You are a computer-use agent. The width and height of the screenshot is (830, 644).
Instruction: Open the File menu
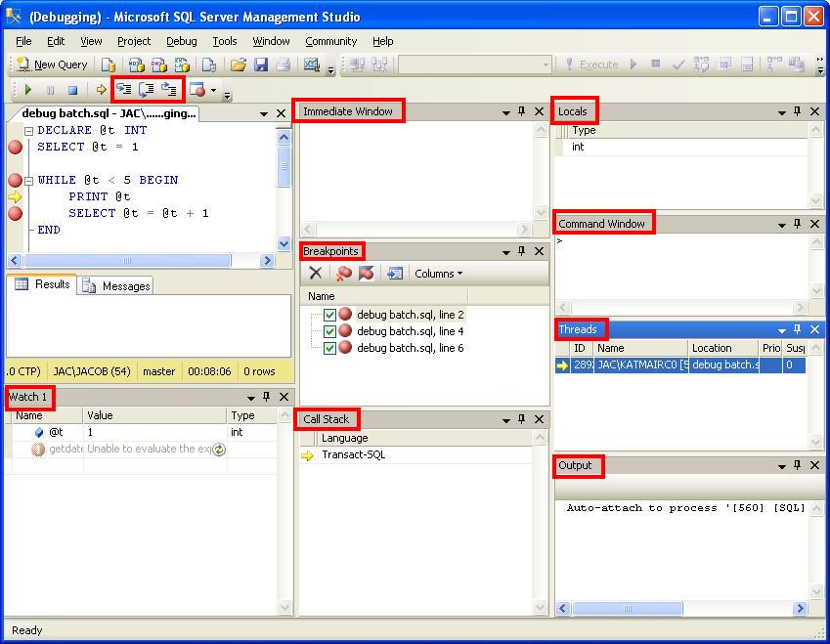(23, 41)
